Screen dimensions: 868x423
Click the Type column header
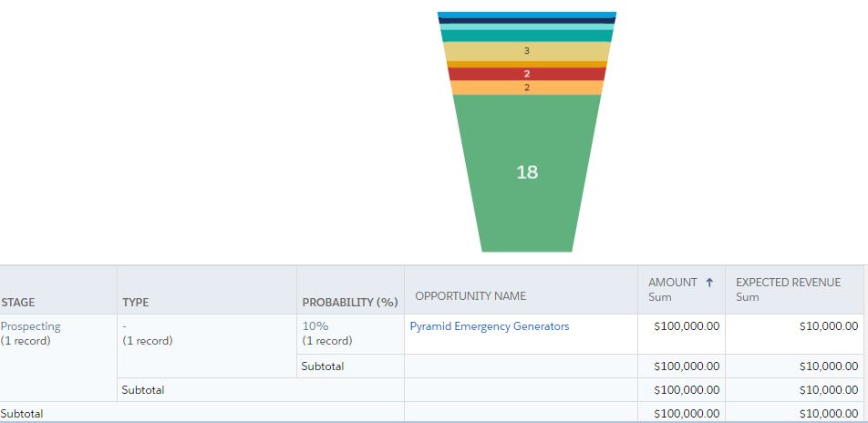tap(135, 302)
